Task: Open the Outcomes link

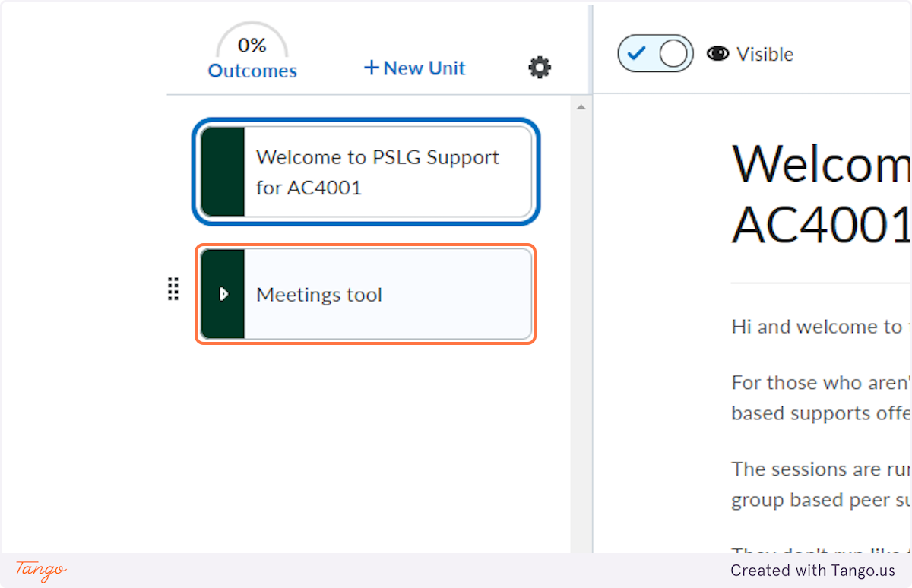Action: click(x=252, y=71)
